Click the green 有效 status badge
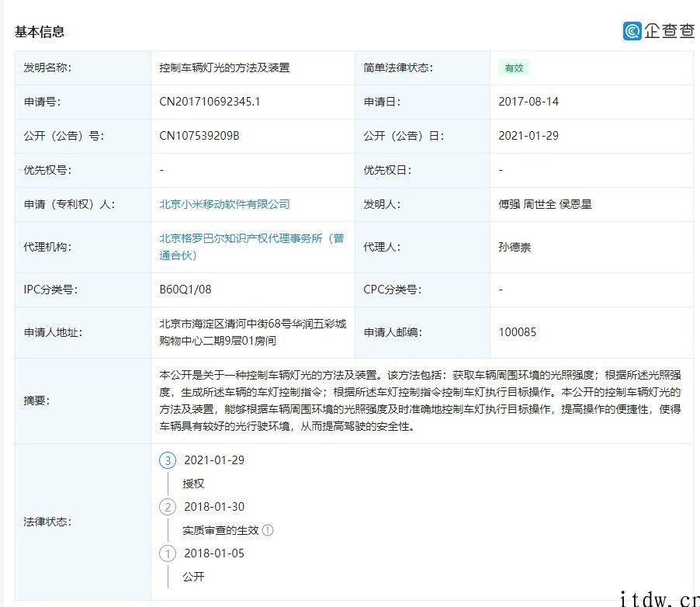Viewport: 700px width, 607px height. pos(514,68)
